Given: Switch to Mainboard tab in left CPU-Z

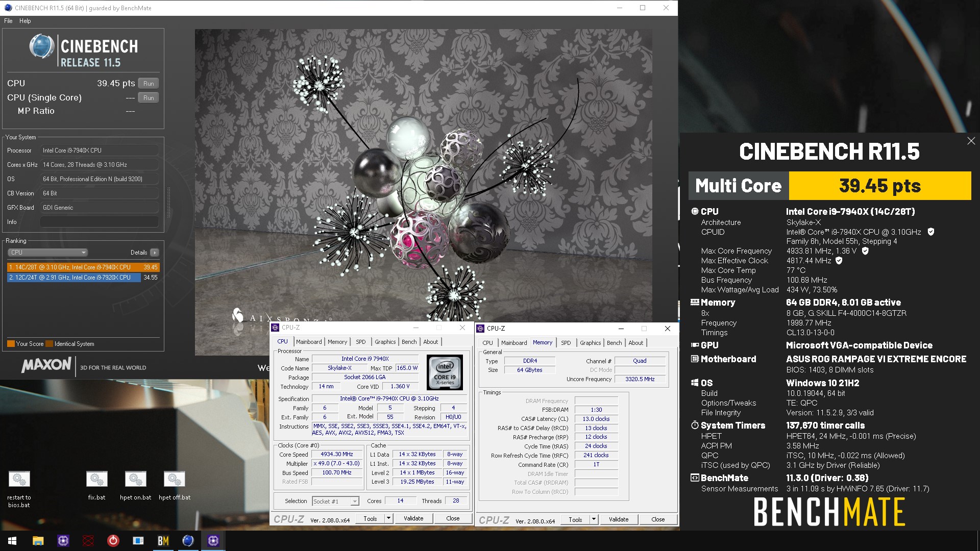Looking at the screenshot, I should click(309, 342).
